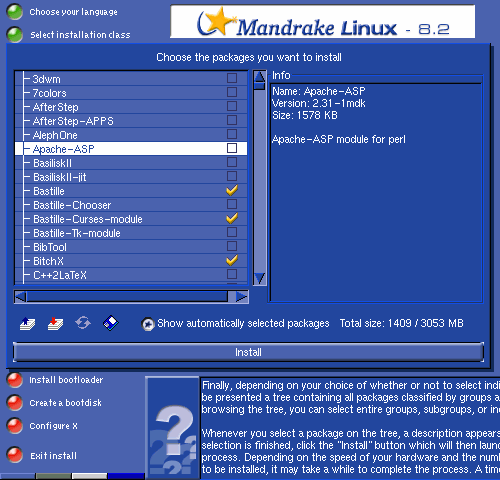Click the question mark help icon
This screenshot has width=500, height=480.
tap(173, 428)
